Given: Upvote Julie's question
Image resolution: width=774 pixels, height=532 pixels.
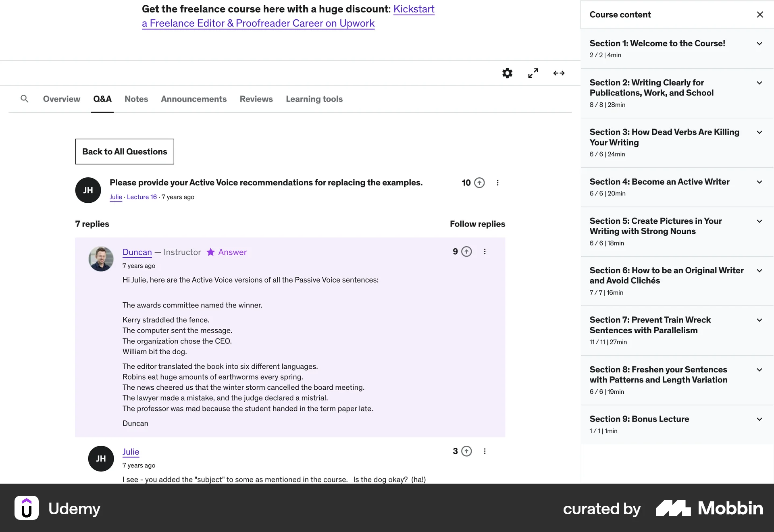Looking at the screenshot, I should (479, 183).
